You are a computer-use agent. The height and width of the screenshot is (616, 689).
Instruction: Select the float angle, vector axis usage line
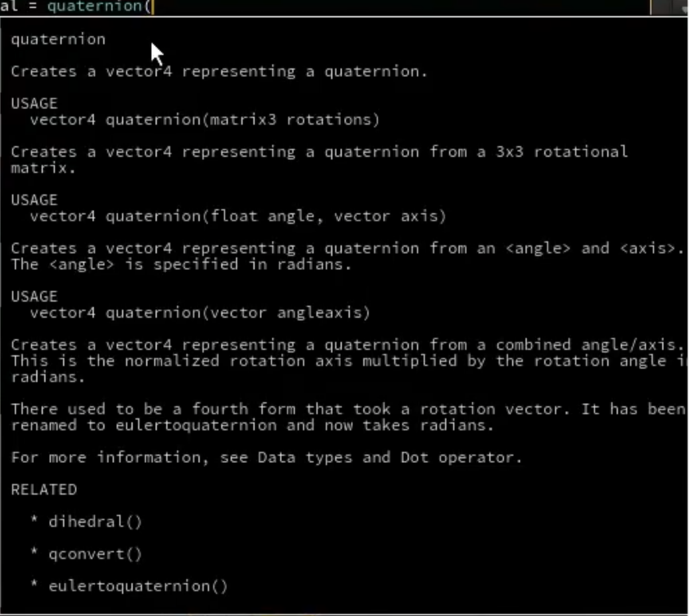[238, 217]
